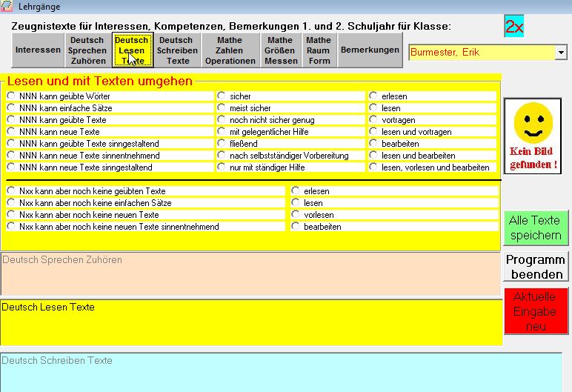This screenshot has height=392, width=572.
Task: Select the Deutsch Lesen Texte tab
Action: tap(133, 50)
